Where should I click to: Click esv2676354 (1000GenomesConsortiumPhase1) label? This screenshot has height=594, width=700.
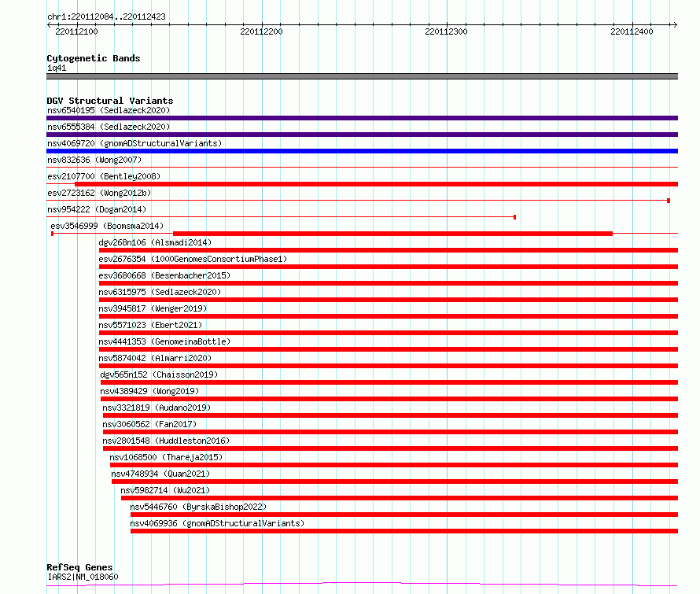click(x=193, y=259)
